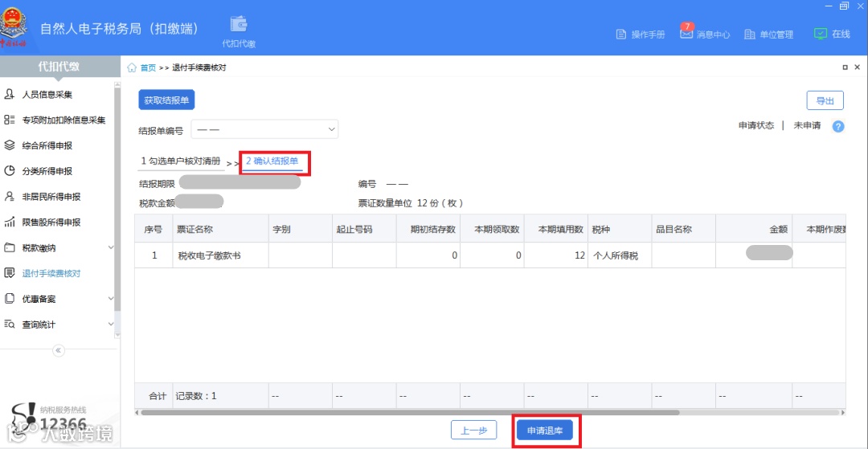Click the 品目名称 column header
The width and height of the screenshot is (868, 449).
pyautogui.click(x=684, y=229)
